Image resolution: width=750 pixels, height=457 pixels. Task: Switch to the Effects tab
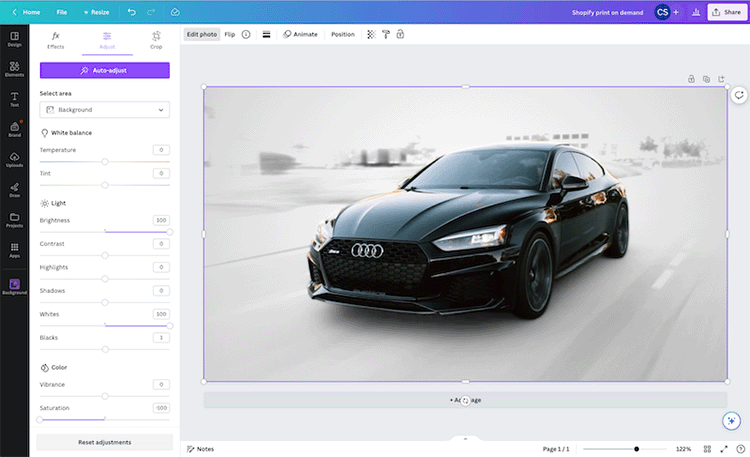tap(55, 40)
